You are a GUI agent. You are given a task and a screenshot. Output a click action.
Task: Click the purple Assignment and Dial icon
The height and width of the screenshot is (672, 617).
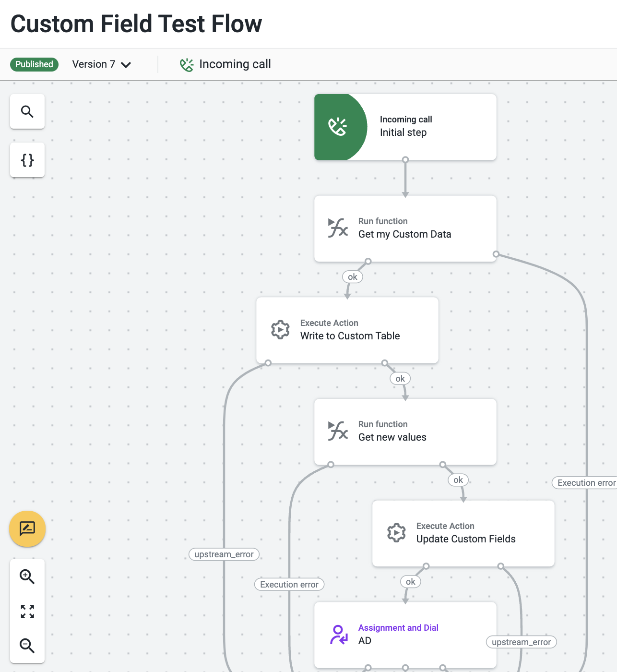click(339, 635)
